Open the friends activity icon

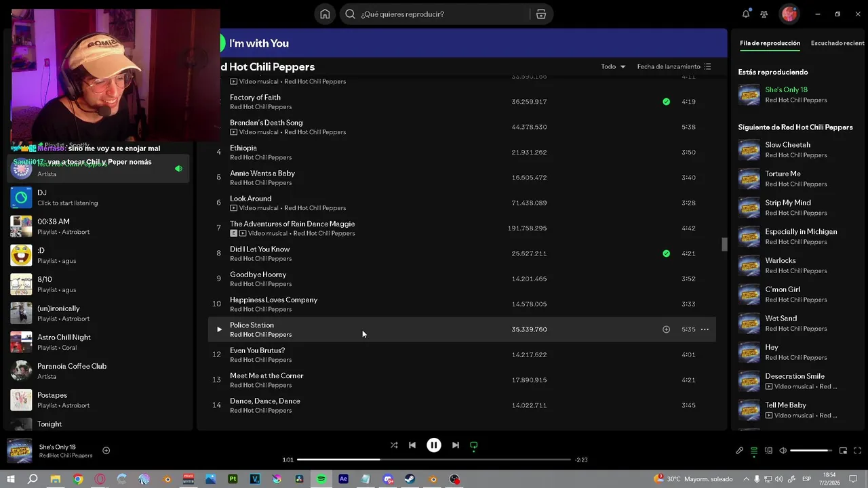click(764, 14)
